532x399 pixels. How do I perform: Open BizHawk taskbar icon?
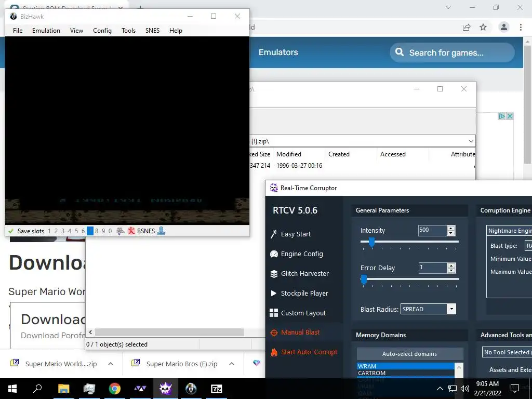[x=191, y=389]
